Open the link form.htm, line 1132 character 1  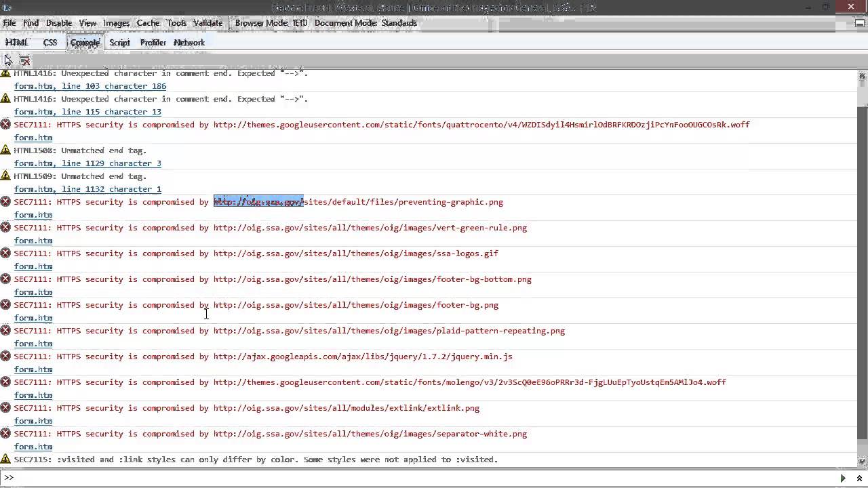pos(87,189)
